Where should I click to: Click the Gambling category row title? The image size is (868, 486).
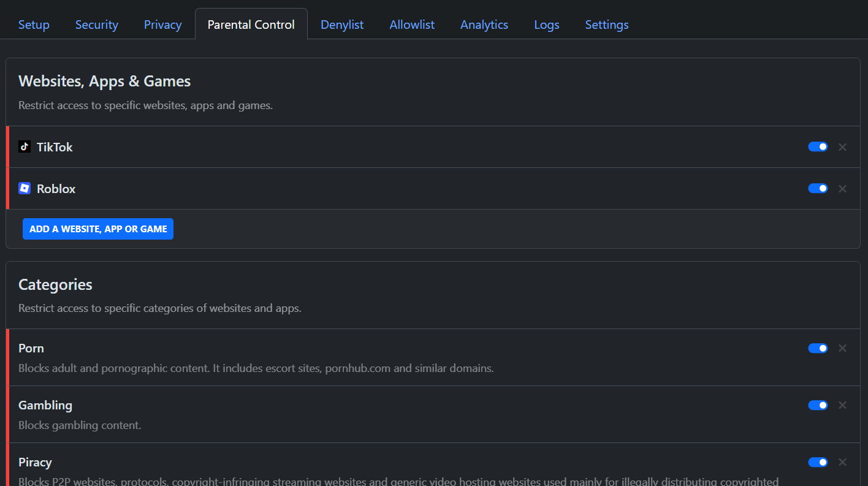click(45, 405)
